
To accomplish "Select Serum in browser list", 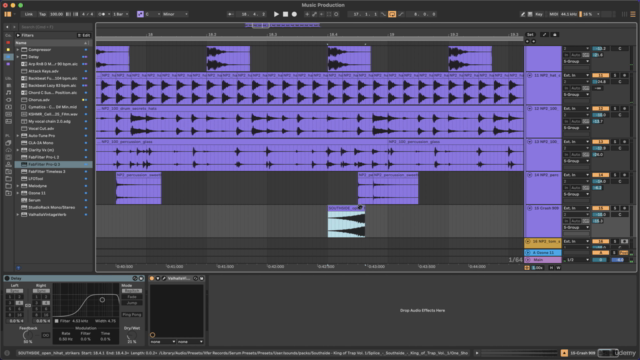I will 34,200.
